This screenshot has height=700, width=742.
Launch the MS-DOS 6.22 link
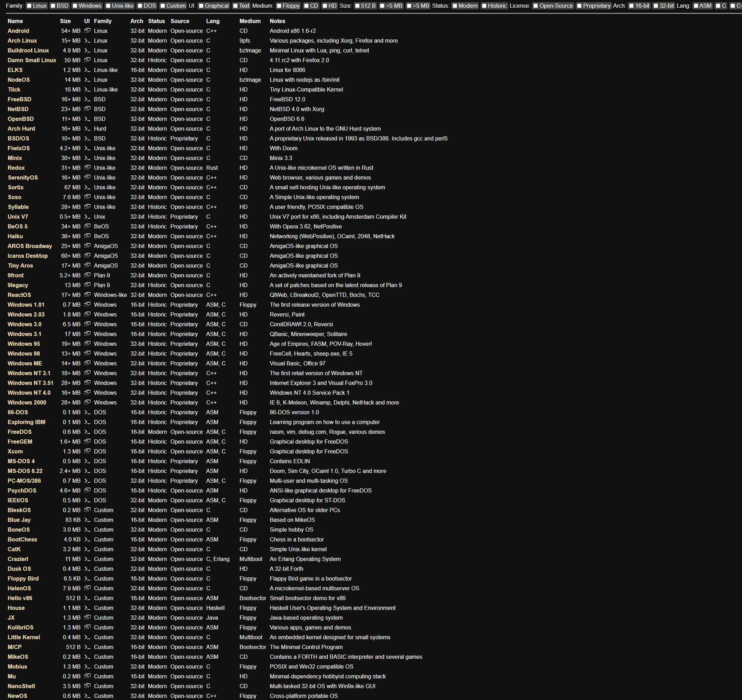(x=25, y=471)
